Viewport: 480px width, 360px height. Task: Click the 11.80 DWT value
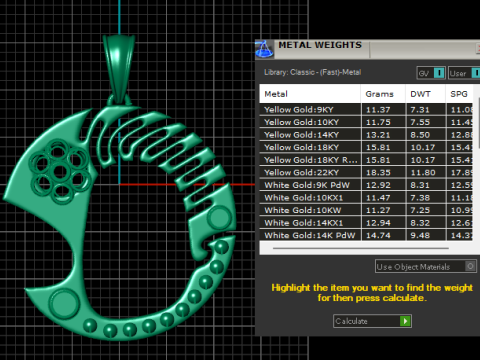pyautogui.click(x=423, y=173)
